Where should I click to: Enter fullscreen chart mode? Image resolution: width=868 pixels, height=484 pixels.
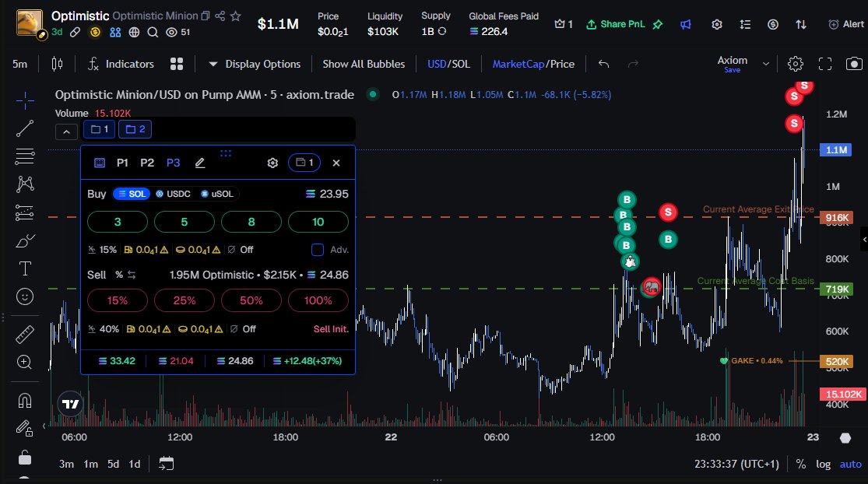(x=825, y=64)
